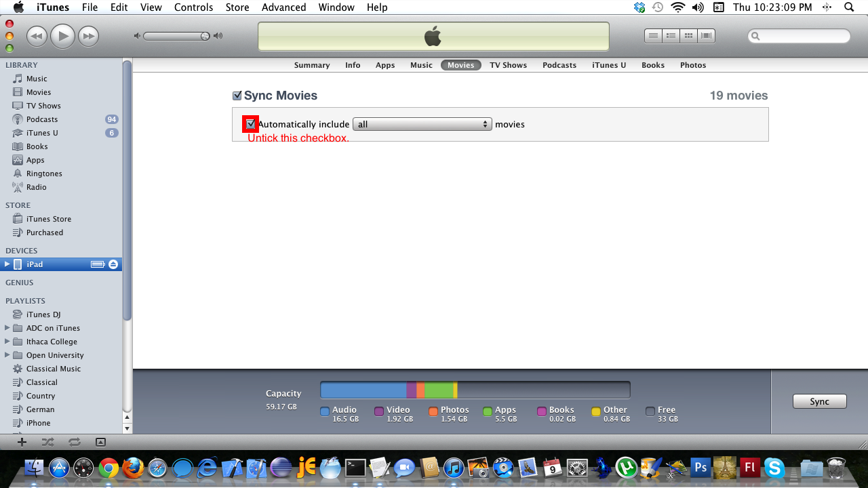Click the Sync button
Viewport: 868px width, 488px height.
click(x=819, y=401)
